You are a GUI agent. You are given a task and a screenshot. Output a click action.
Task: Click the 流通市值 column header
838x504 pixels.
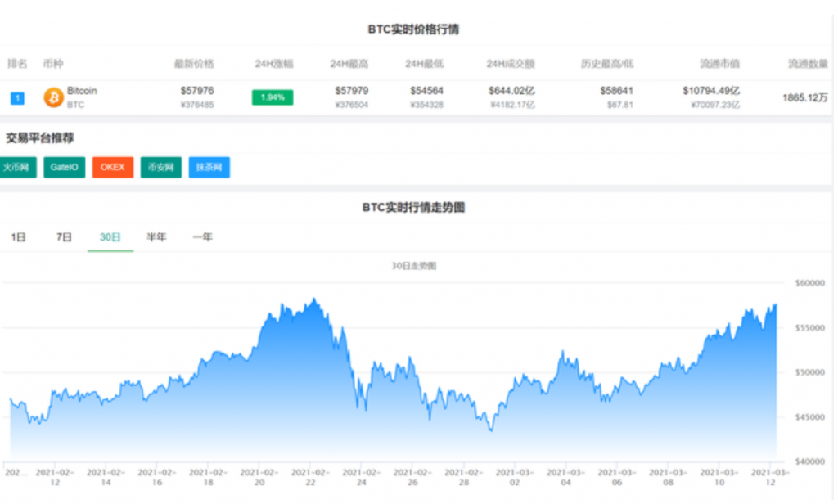click(720, 64)
